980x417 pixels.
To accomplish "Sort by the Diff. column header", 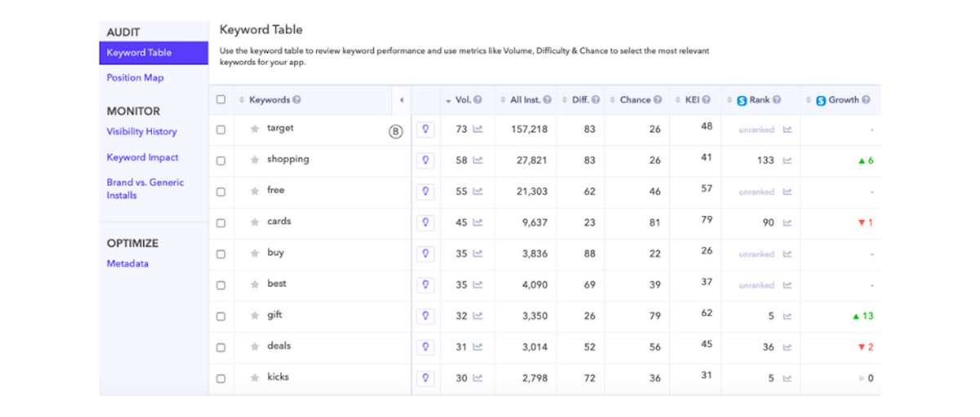I will (x=579, y=100).
